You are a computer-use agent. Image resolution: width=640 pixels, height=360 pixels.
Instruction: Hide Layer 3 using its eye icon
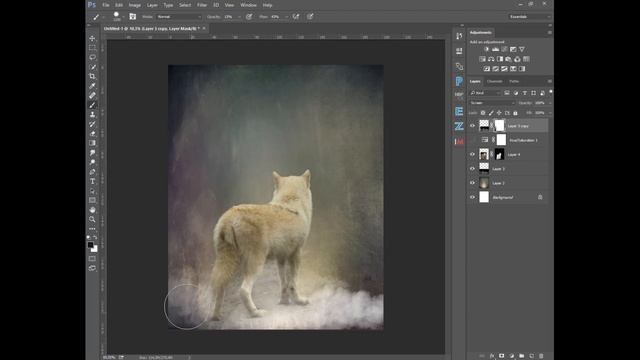(472, 169)
